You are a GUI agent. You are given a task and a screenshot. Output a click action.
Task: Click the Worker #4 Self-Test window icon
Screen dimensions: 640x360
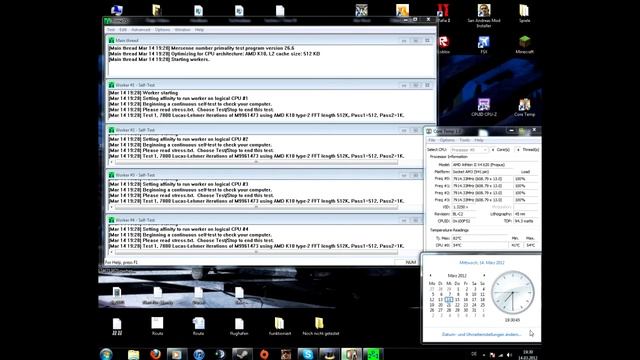pos(111,220)
